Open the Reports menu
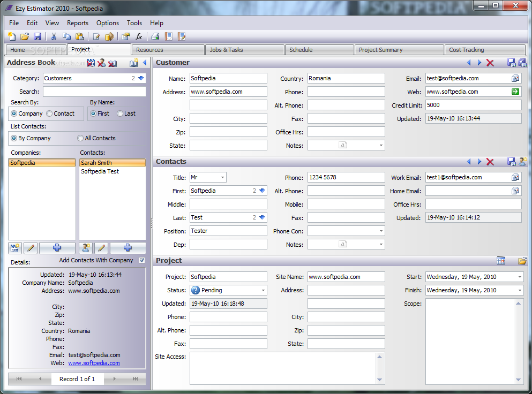The height and width of the screenshot is (394, 532). pos(77,23)
